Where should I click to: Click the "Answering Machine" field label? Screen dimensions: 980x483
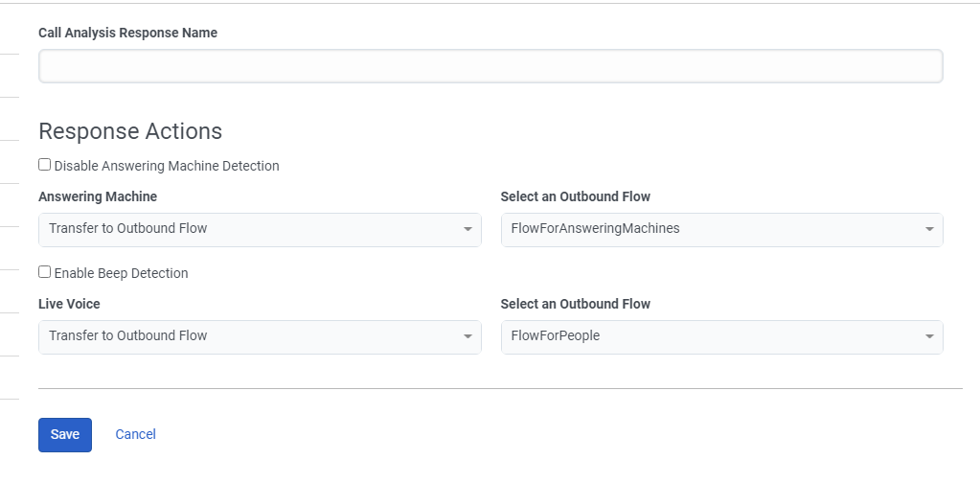tap(98, 196)
